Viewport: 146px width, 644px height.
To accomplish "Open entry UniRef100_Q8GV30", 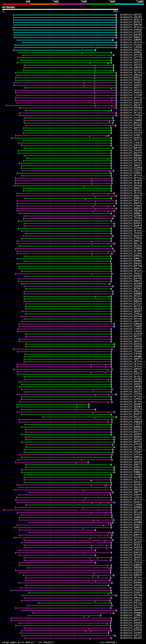I will click(x=131, y=128).
